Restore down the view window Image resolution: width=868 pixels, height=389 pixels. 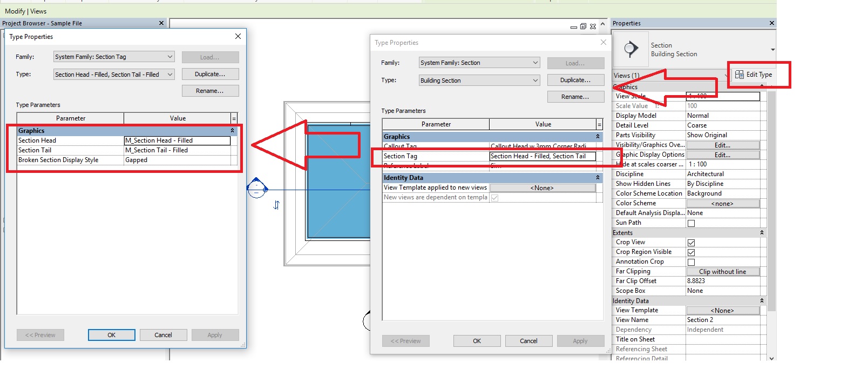click(x=583, y=26)
